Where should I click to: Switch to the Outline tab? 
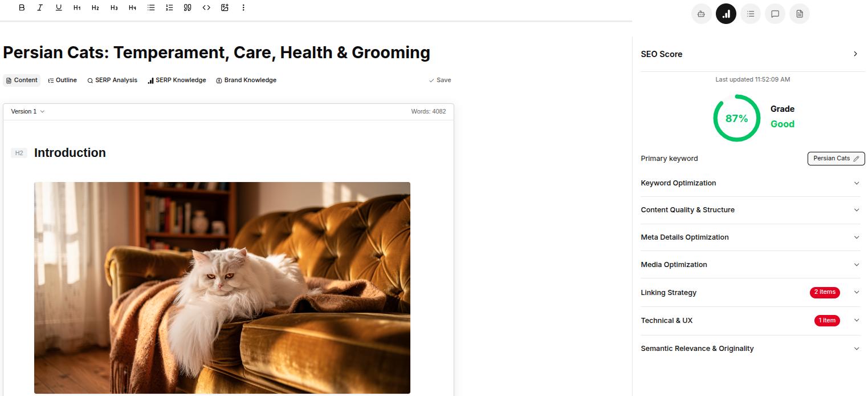[63, 80]
